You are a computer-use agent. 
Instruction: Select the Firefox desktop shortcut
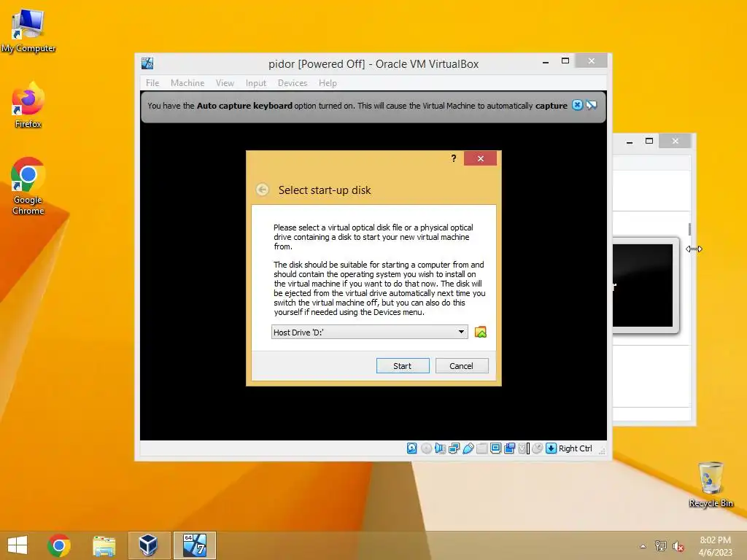coord(28,105)
